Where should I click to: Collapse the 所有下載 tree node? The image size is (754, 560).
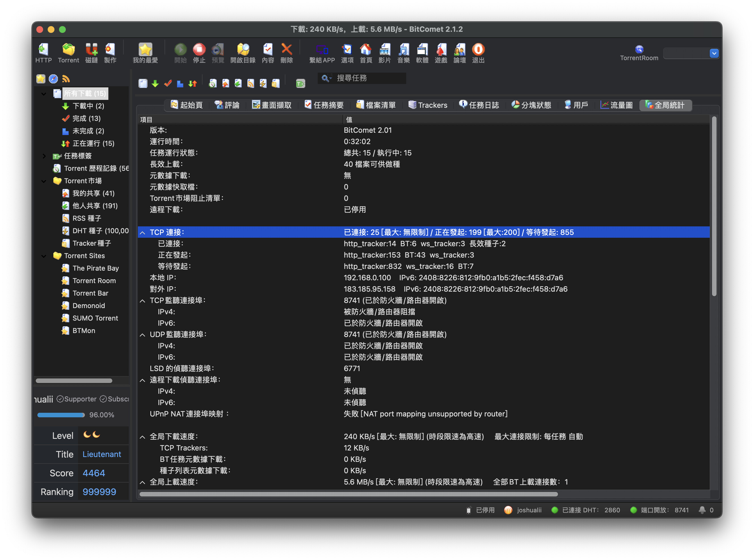pos(44,94)
